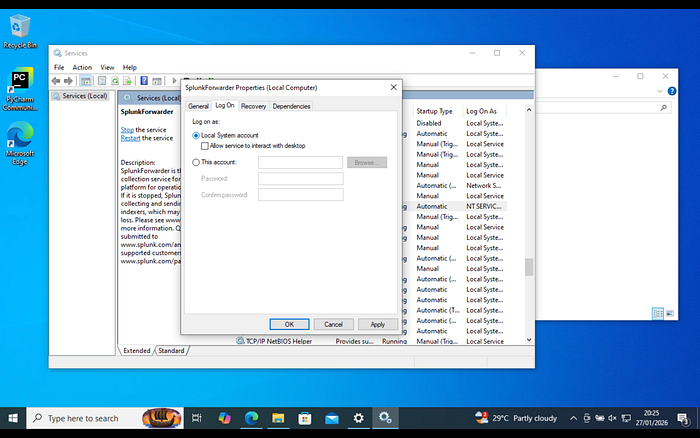This screenshot has width=700, height=438.
Task: Click the OK button
Action: pyautogui.click(x=289, y=324)
